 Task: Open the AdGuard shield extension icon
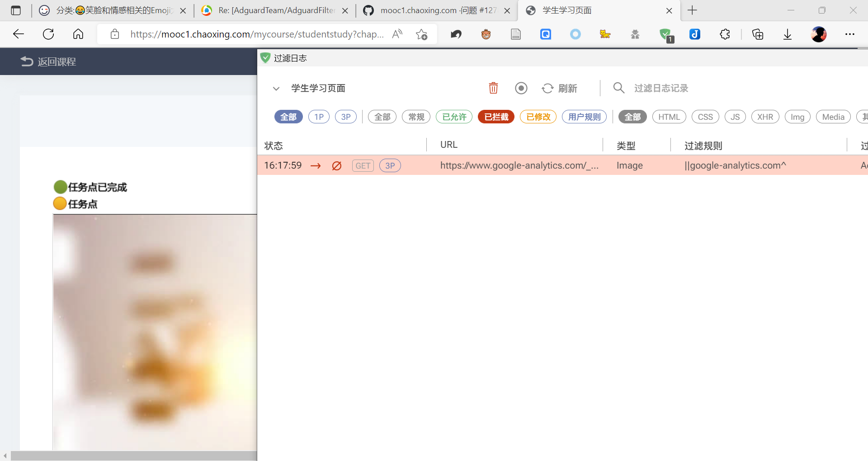point(665,34)
